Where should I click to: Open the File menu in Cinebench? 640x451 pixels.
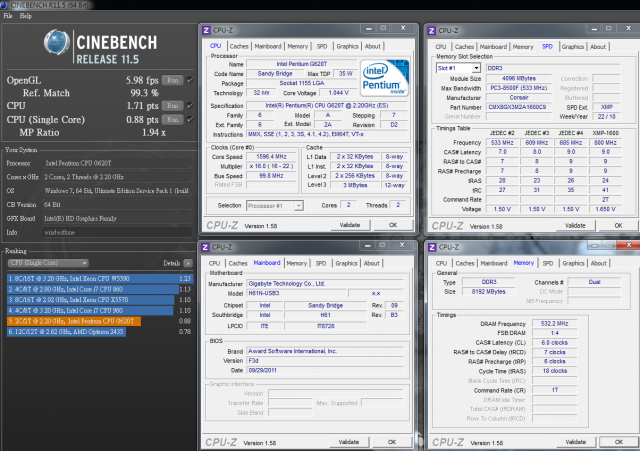pyautogui.click(x=8, y=16)
